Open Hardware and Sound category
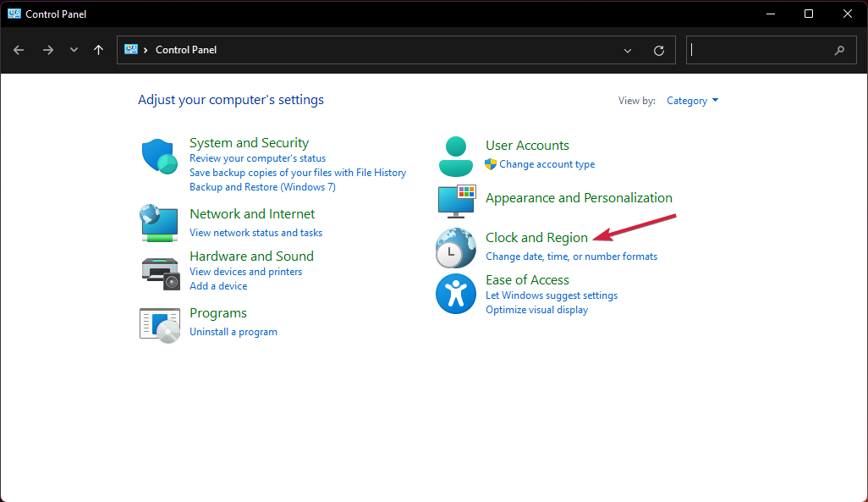Image resolution: width=868 pixels, height=502 pixels. click(251, 256)
